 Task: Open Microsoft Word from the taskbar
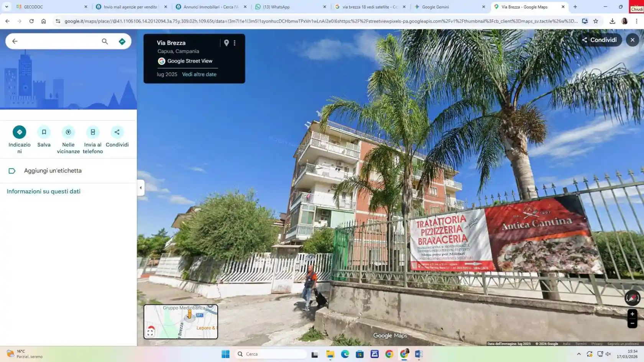click(419, 354)
